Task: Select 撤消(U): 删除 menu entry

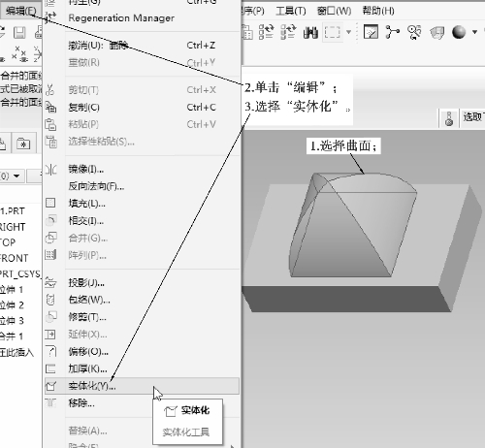Action: [143, 46]
